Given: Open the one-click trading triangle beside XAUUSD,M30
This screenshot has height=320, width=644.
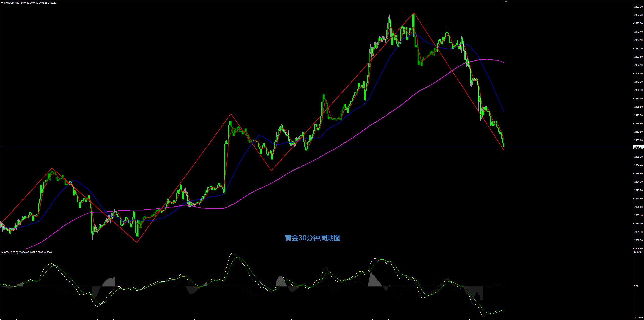Looking at the screenshot, I should pos(2,3).
